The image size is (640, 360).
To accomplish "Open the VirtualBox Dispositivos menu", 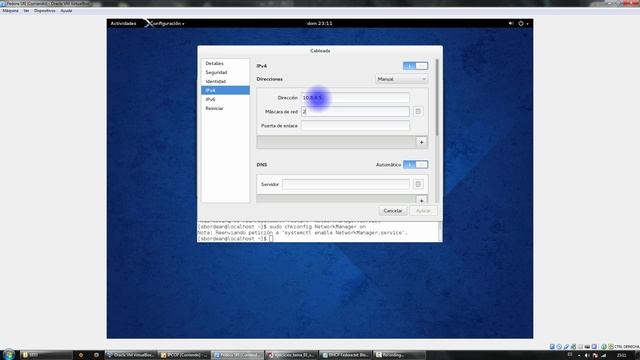I will click(44, 11).
